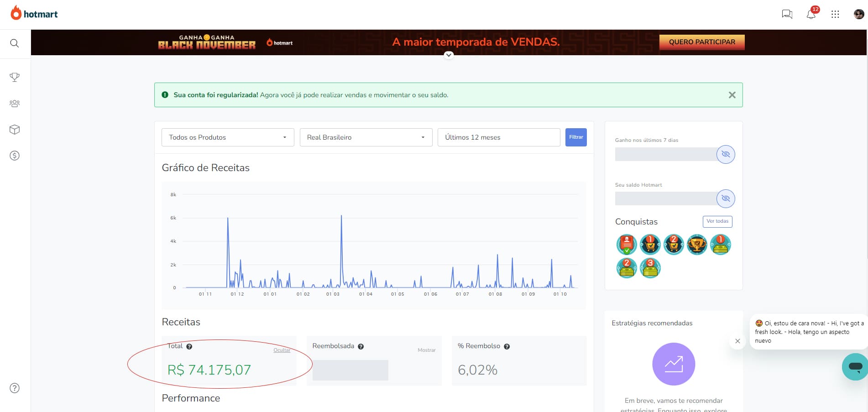
Task: Expand the Real Brasileiro currency dropdown
Action: [x=366, y=137]
